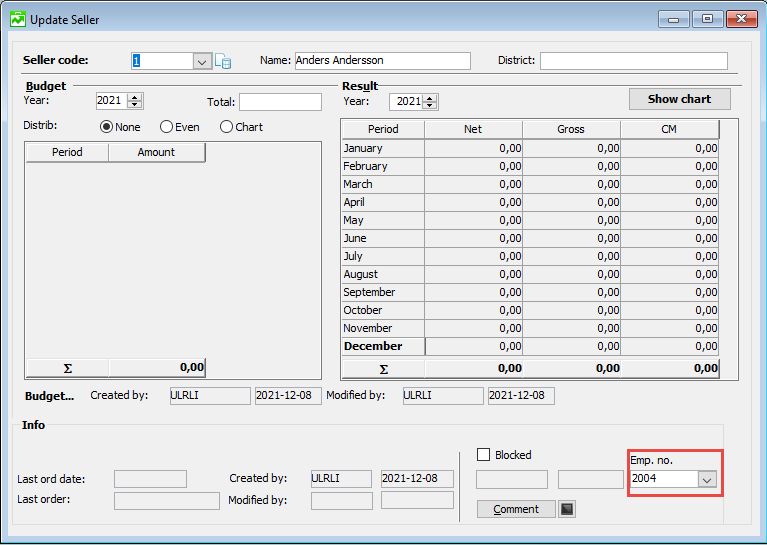Select the July period row
The image size is (767, 545).
[530, 256]
